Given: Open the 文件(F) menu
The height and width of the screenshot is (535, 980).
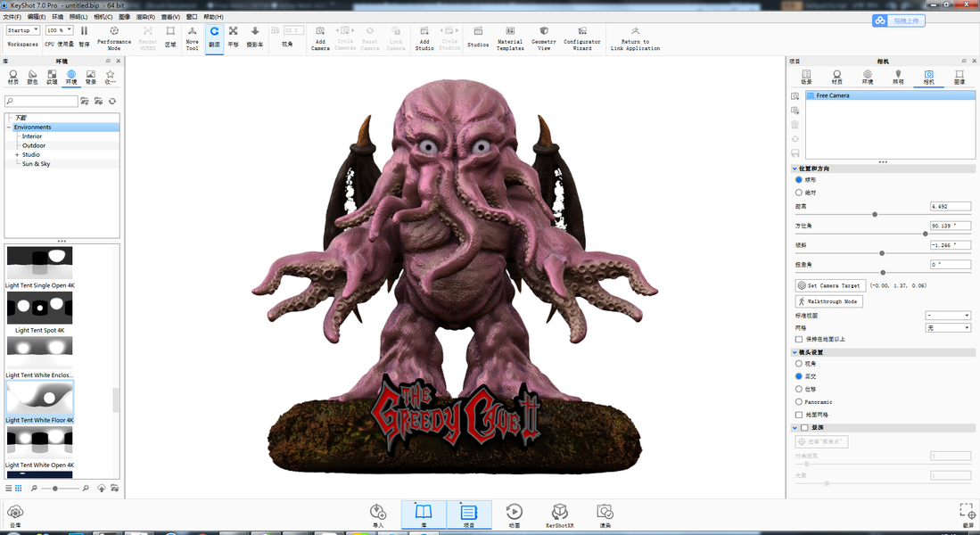Looking at the screenshot, I should tap(12, 17).
